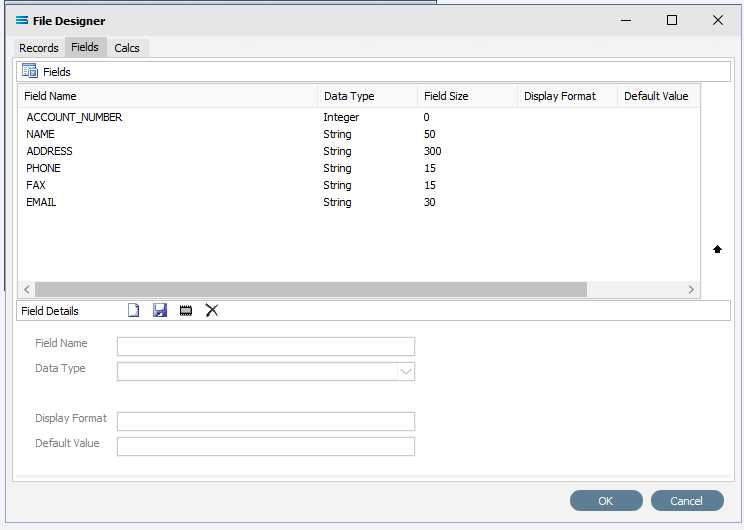Screen dimensions: 744x530
Task: Minimize the File Designer window
Action: 626,20
